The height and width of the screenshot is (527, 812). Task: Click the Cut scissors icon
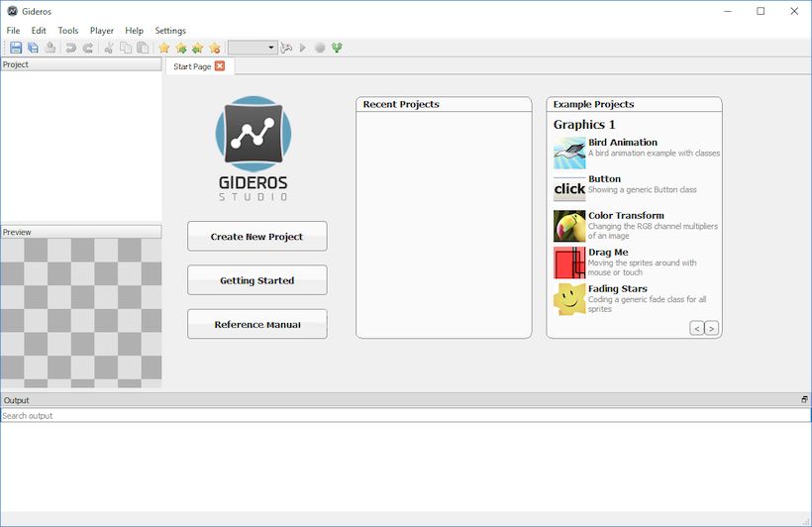(x=109, y=49)
